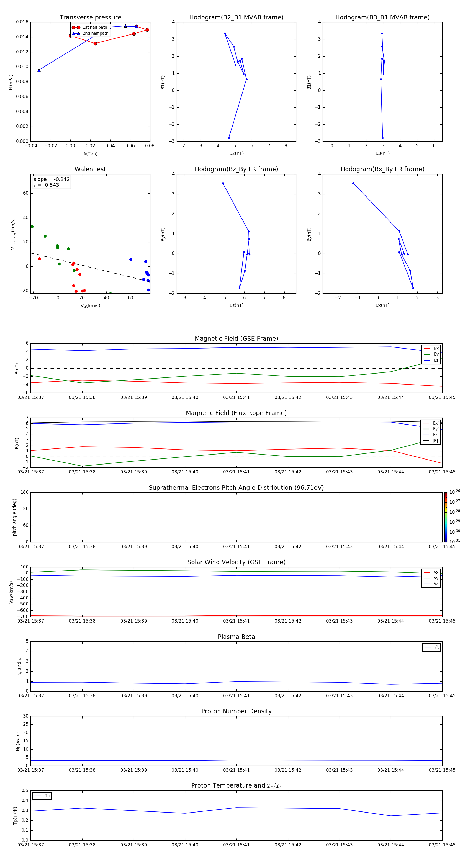Screen dimensions: 473x868
Task: Click the 'By' legend entry in GSE panel
Action: click(431, 354)
